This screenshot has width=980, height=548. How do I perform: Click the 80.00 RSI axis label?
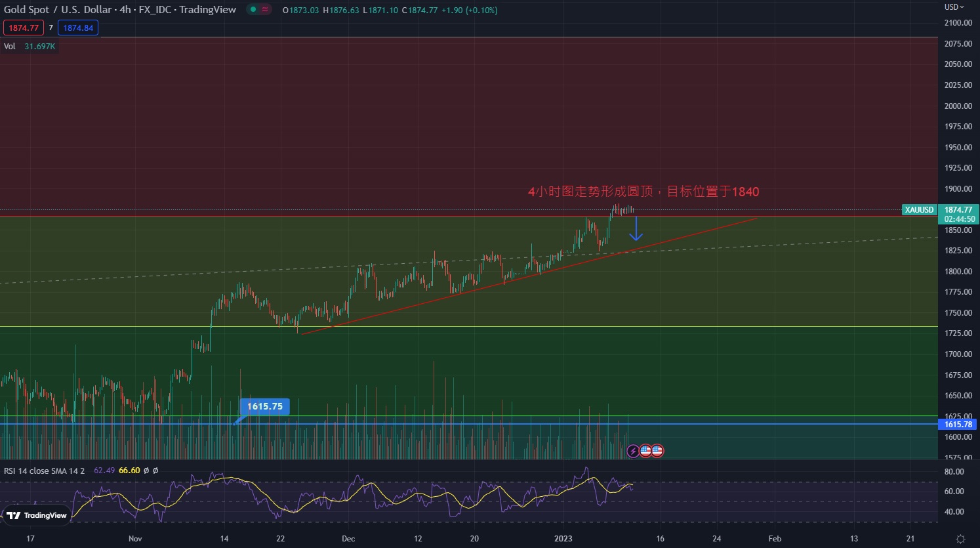(x=954, y=472)
